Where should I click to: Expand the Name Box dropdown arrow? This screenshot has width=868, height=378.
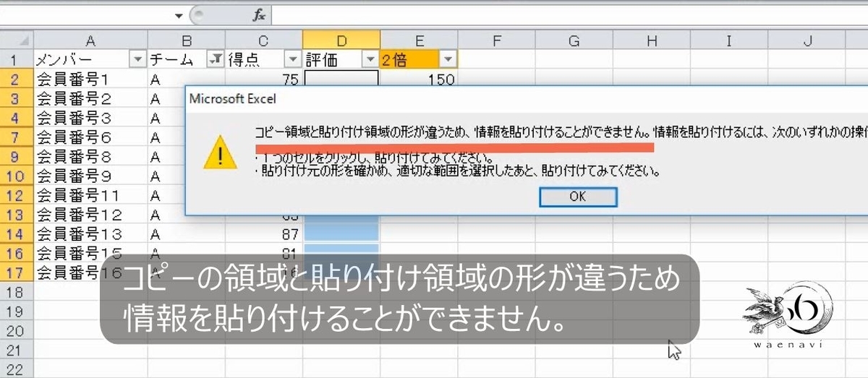179,15
